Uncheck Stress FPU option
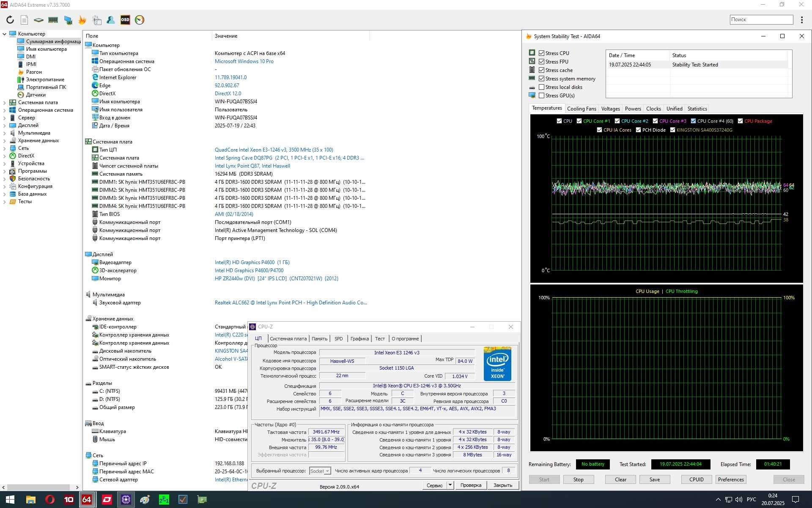812x508 pixels. [x=541, y=61]
